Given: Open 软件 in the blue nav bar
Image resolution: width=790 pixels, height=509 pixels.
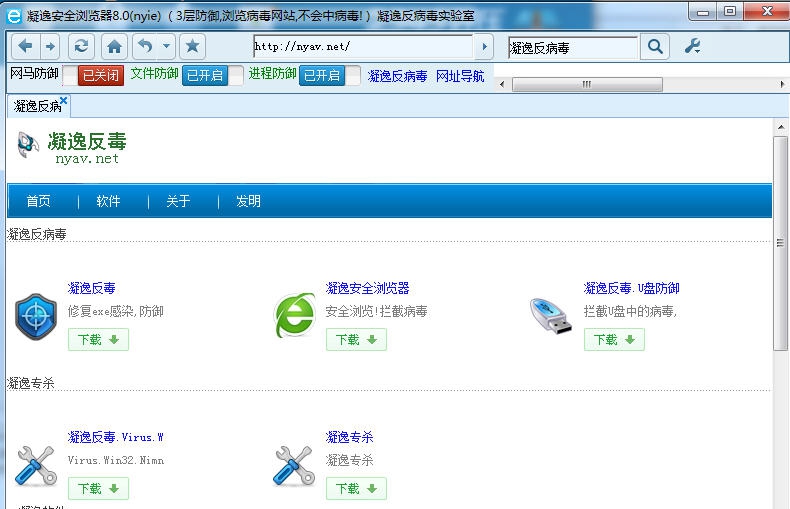Looking at the screenshot, I should (x=108, y=201).
